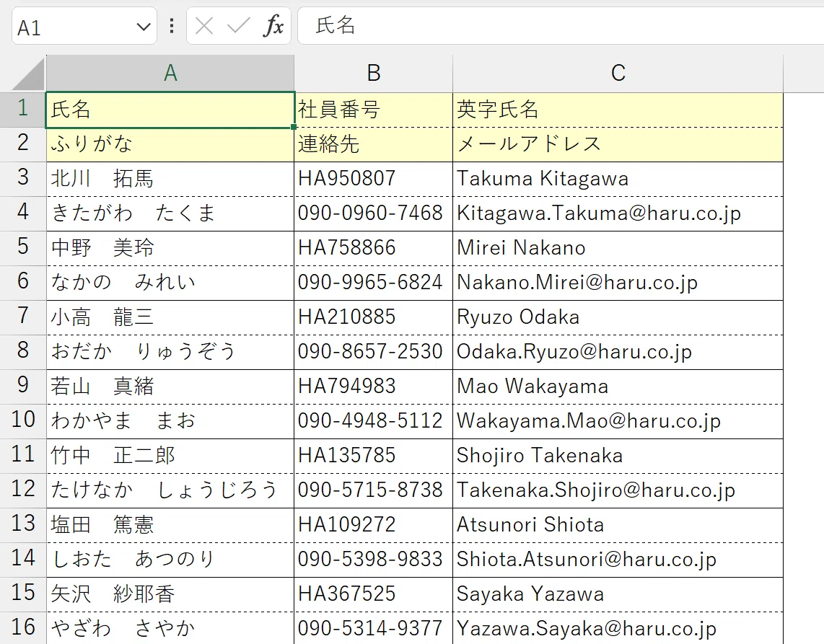Select column B header

point(374,73)
